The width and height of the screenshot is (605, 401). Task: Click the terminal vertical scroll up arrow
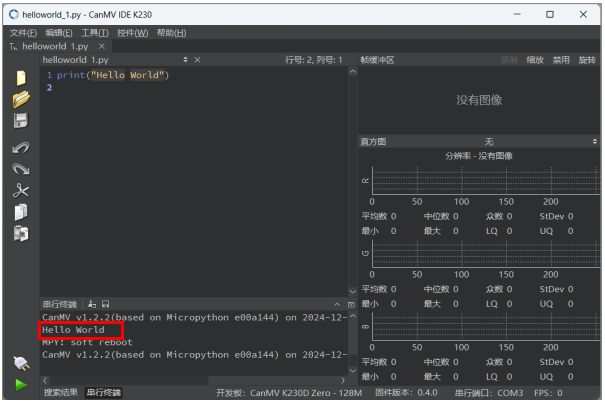tap(353, 316)
